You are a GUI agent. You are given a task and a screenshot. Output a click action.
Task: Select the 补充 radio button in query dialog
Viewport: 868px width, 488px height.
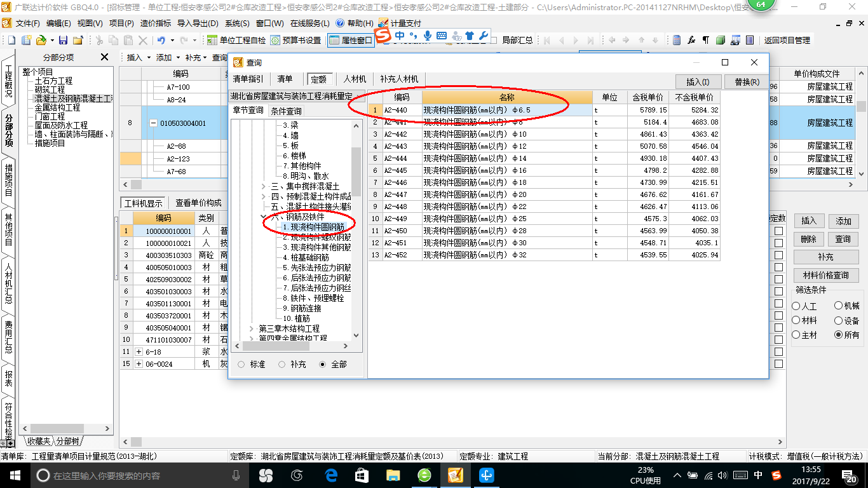(281, 365)
